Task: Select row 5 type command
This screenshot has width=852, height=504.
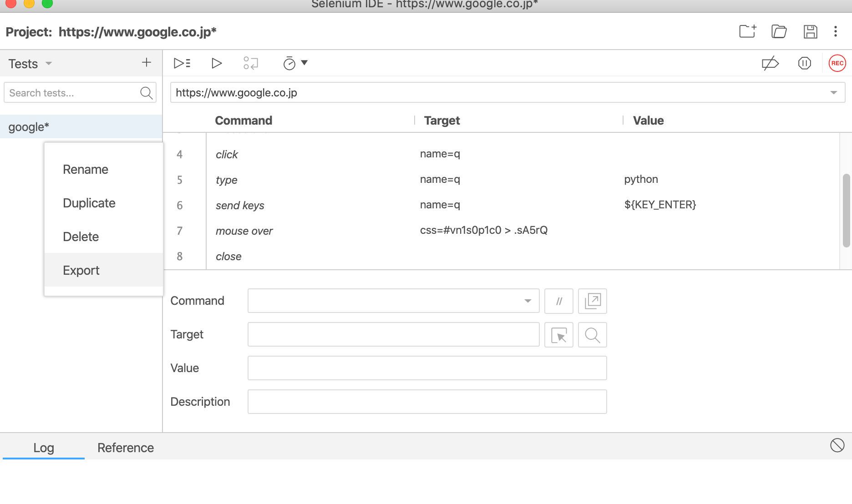Action: 502,180
